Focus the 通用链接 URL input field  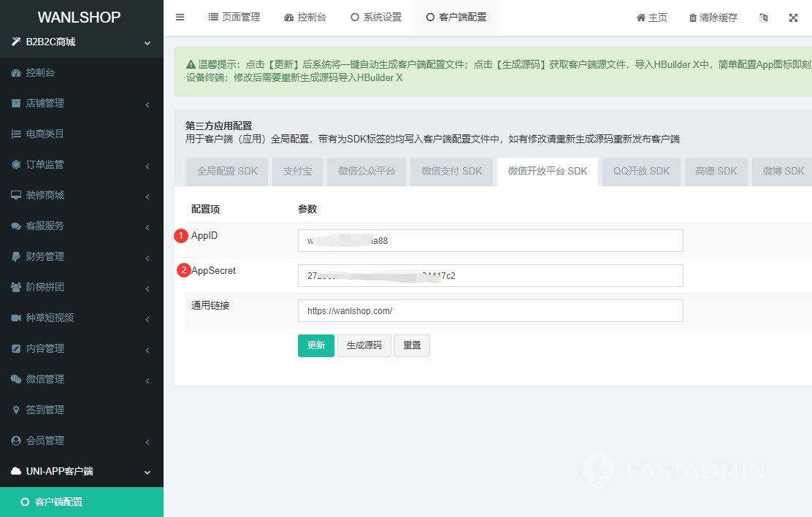click(491, 311)
